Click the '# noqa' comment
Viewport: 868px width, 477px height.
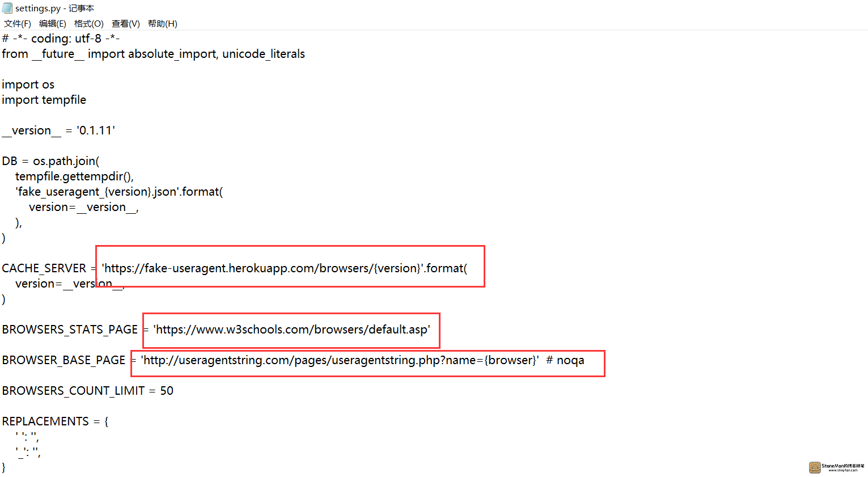(x=565, y=360)
